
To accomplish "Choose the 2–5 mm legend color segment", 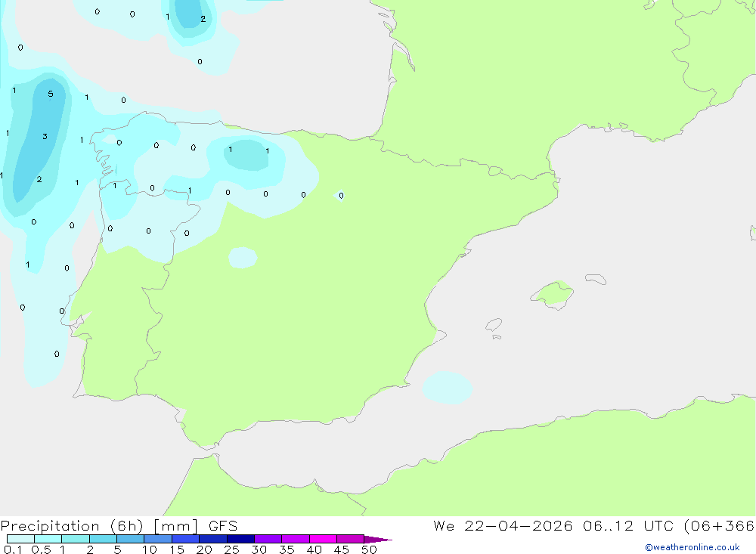I will point(103,539).
